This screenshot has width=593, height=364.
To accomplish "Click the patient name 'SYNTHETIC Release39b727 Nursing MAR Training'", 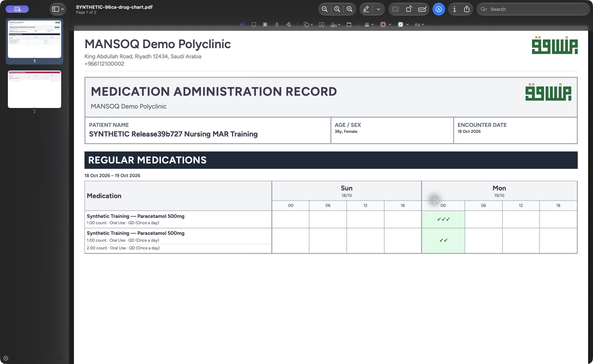I will pos(173,134).
